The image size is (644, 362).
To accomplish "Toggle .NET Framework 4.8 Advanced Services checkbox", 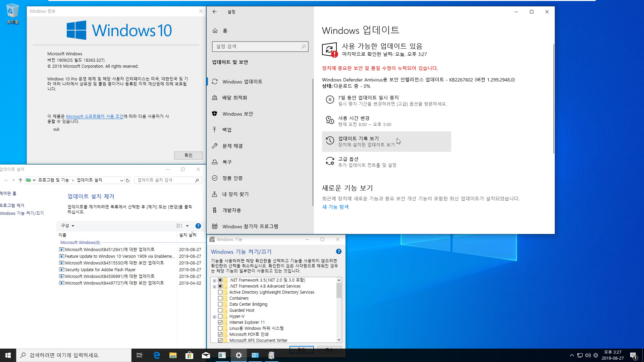I will click(x=220, y=286).
